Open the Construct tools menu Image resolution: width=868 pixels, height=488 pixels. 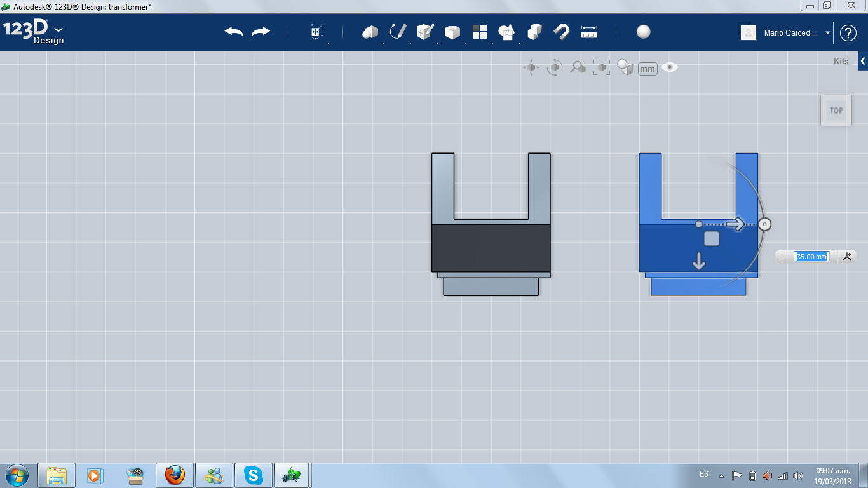tap(425, 32)
